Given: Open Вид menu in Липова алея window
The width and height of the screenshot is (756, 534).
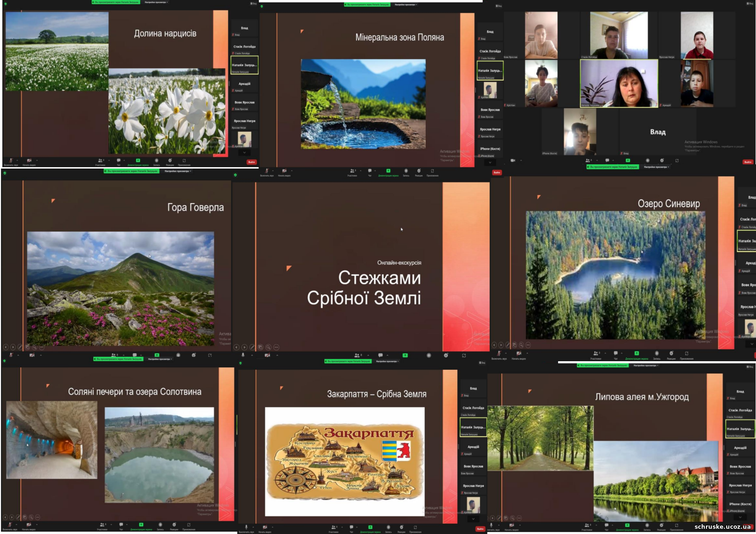Looking at the screenshot, I should point(750,366).
